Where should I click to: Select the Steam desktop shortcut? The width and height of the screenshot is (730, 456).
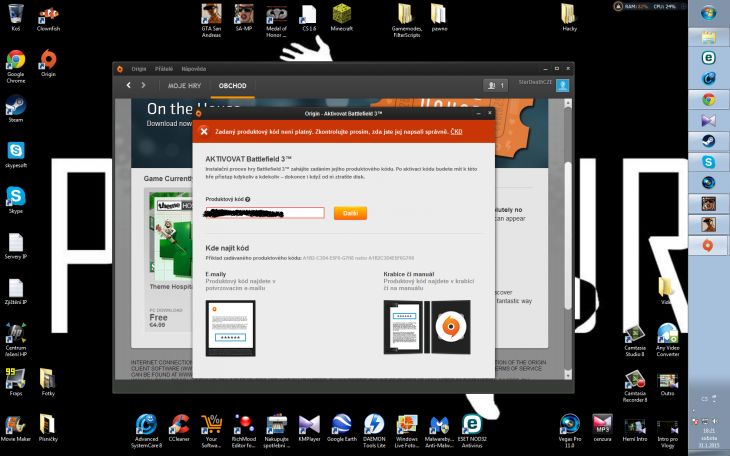click(16, 109)
